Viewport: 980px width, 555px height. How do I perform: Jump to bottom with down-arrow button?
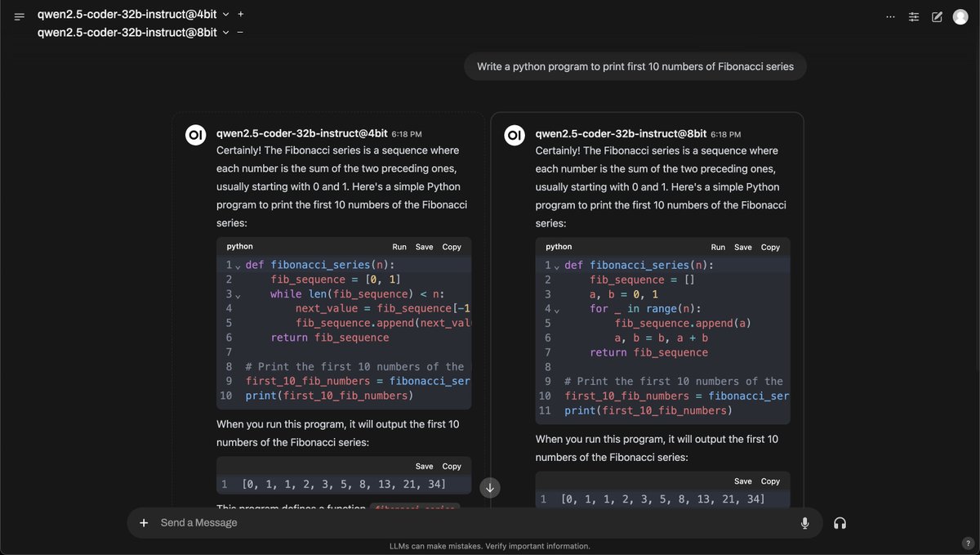490,488
